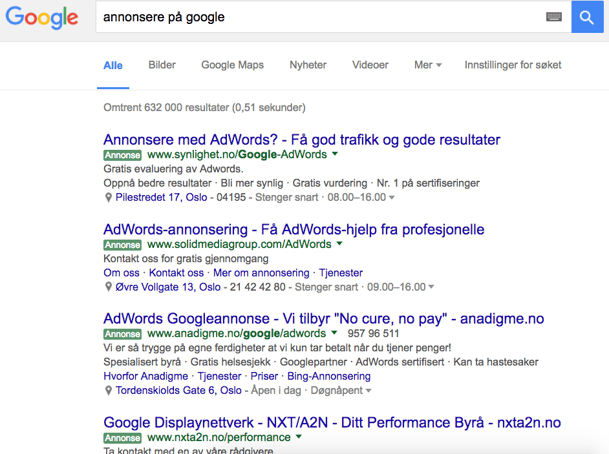Expand arrow next to www.nxta2n.no/performance
Screen dimensions: 609x454
click(x=299, y=437)
